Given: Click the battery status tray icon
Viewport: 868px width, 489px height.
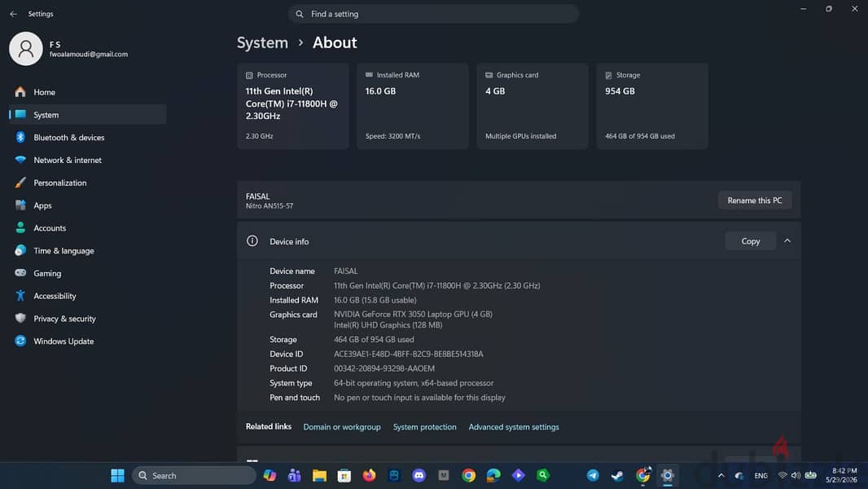Looking at the screenshot, I should [811, 476].
